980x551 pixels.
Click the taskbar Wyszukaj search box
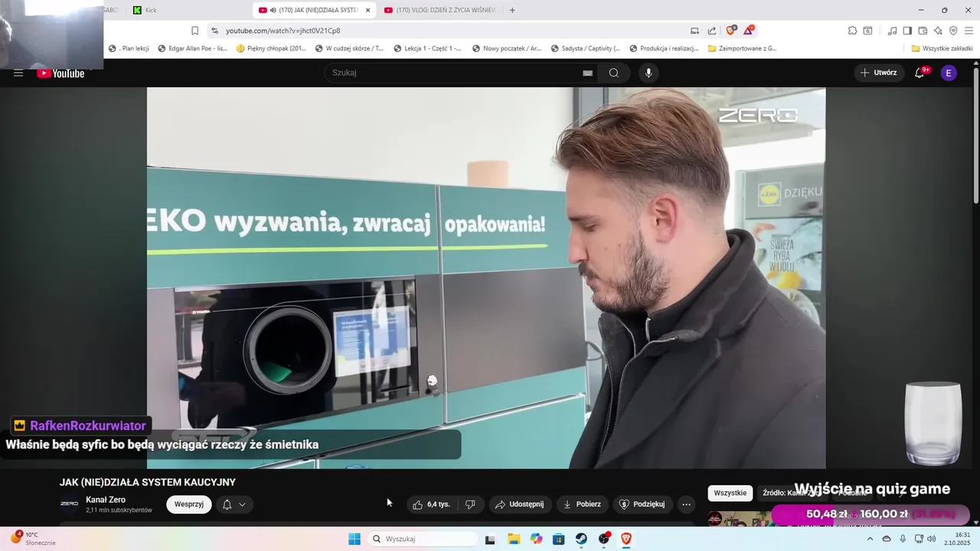click(x=423, y=539)
